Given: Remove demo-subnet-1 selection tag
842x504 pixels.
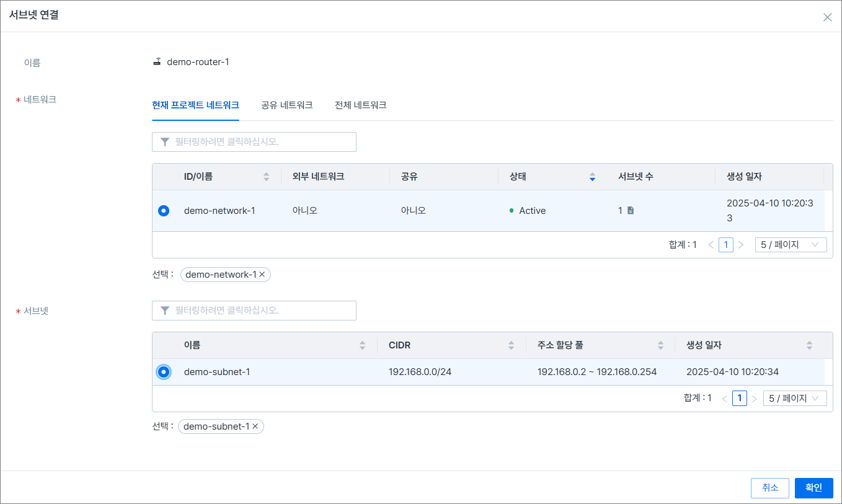Looking at the screenshot, I should pyautogui.click(x=255, y=427).
